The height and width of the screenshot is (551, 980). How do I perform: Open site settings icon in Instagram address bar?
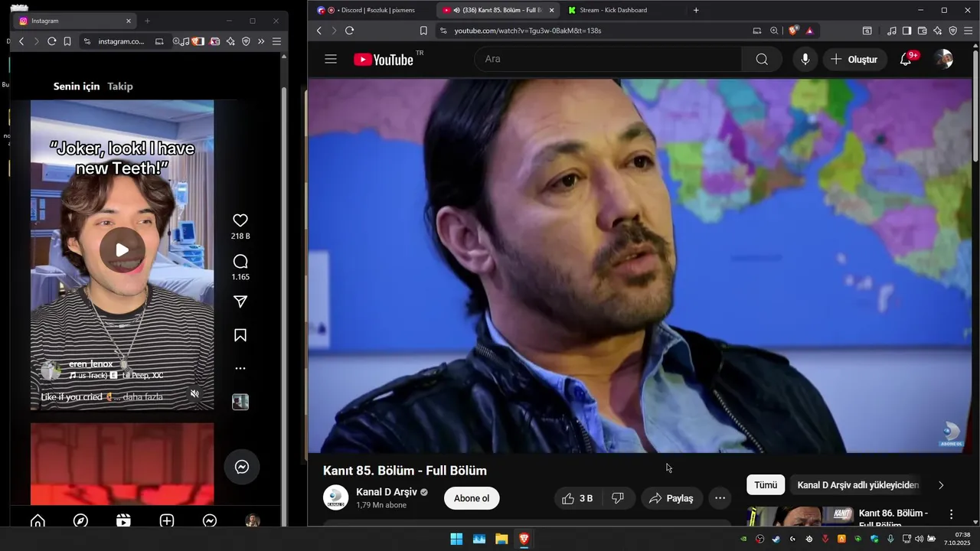87,41
